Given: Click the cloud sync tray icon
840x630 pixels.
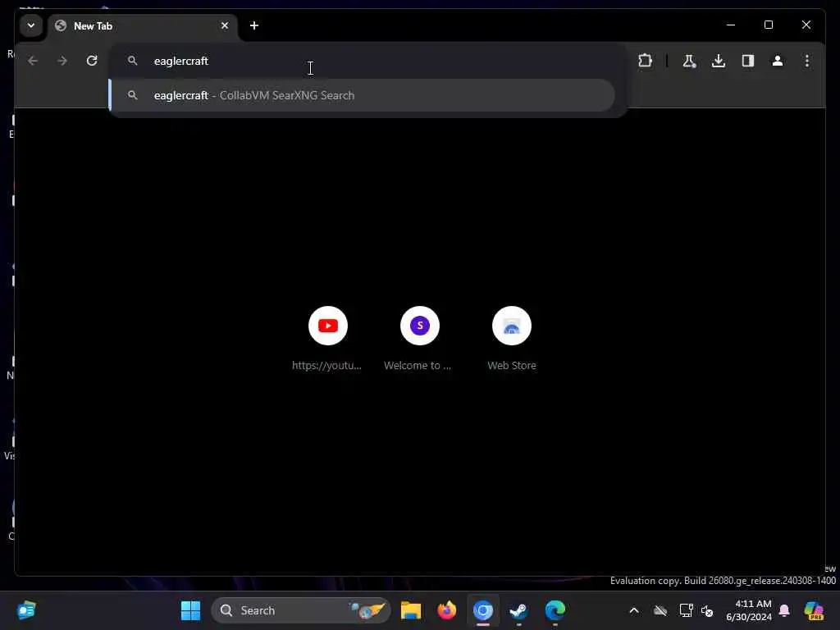Looking at the screenshot, I should click(x=660, y=610).
